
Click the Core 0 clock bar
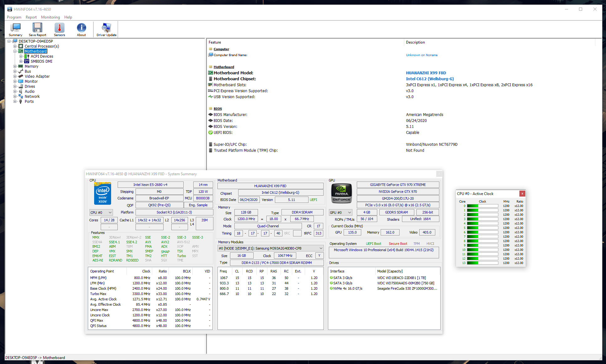tap(482, 206)
